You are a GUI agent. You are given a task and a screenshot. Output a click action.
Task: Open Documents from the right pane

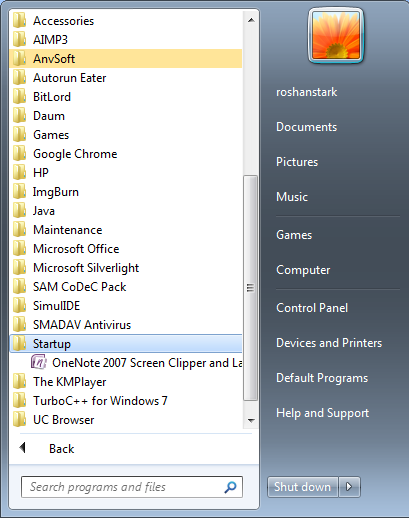(306, 127)
